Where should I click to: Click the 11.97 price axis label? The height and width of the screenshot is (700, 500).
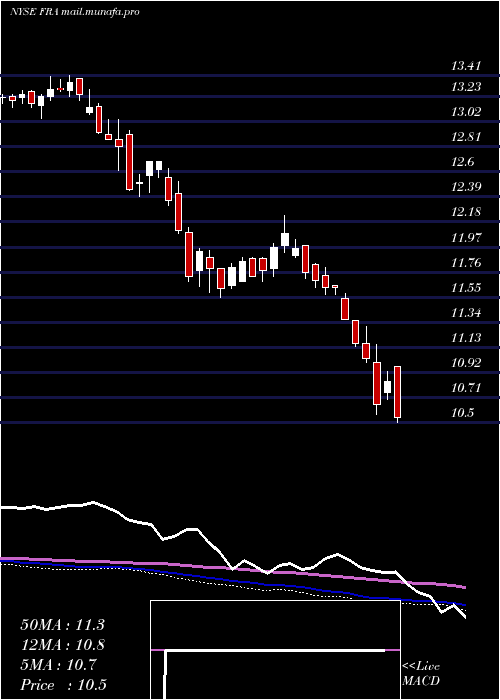466,238
